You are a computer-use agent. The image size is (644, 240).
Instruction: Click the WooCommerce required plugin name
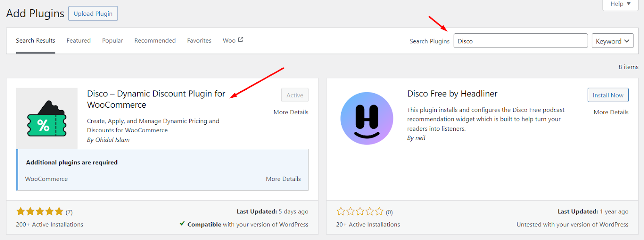pyautogui.click(x=46, y=179)
